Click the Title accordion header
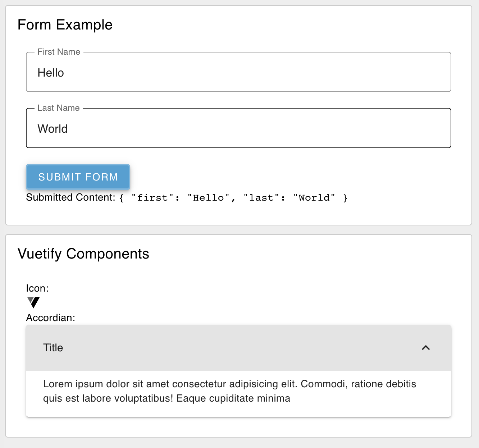Screen dimensions: 479x448 238,348
